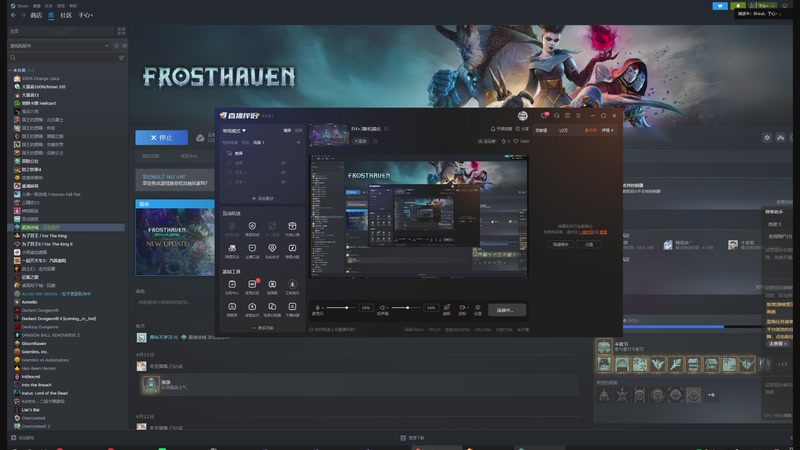Open the live companion message icon with red badge
The width and height of the screenshot is (800, 450).
click(544, 116)
